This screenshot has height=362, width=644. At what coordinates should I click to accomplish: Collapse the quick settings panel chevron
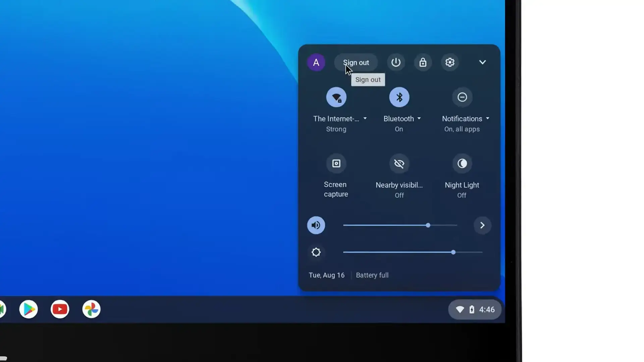(482, 62)
